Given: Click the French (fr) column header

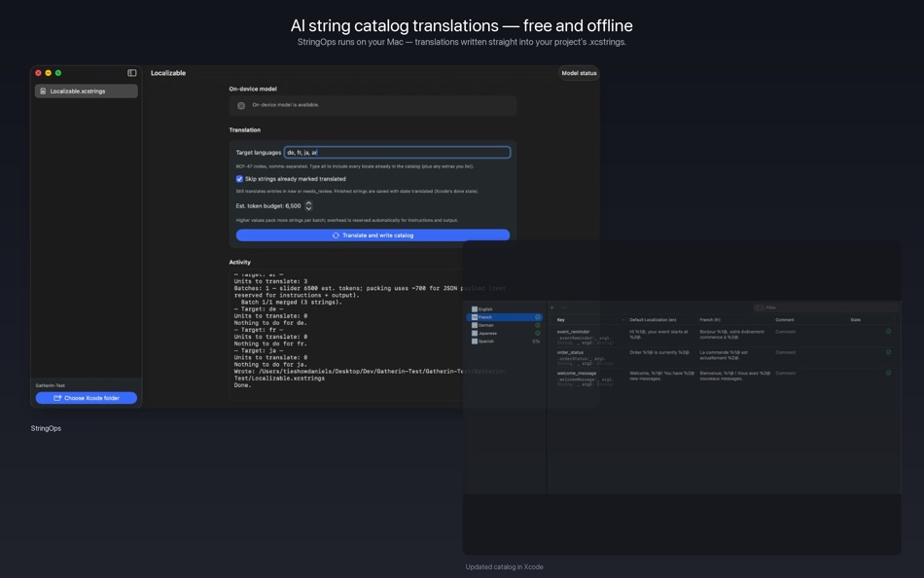Looking at the screenshot, I should (710, 320).
